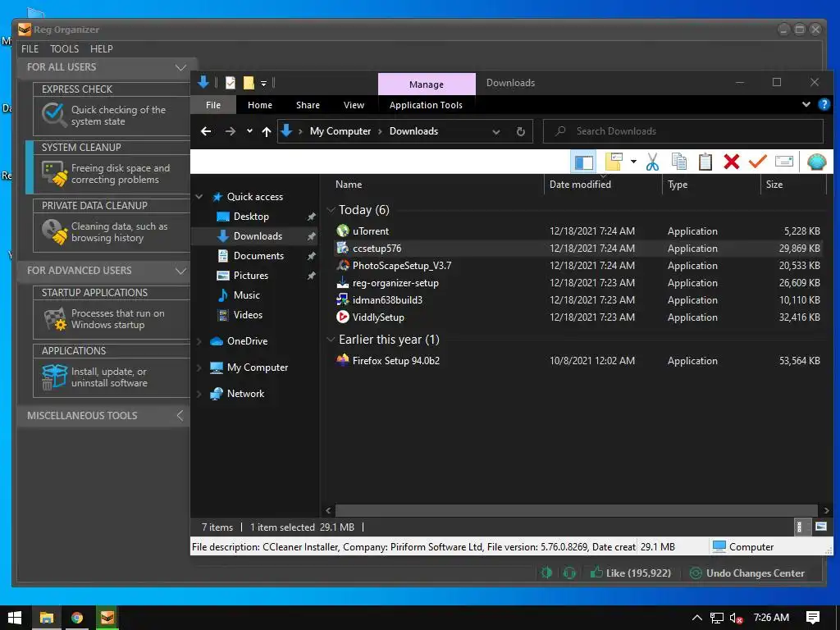Switch to the View ribbon tab

coord(354,105)
